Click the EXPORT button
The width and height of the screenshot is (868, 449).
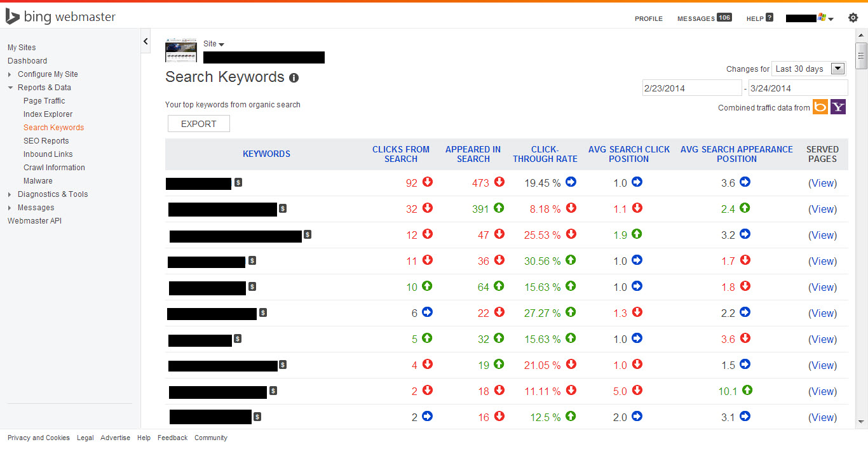[x=198, y=124]
